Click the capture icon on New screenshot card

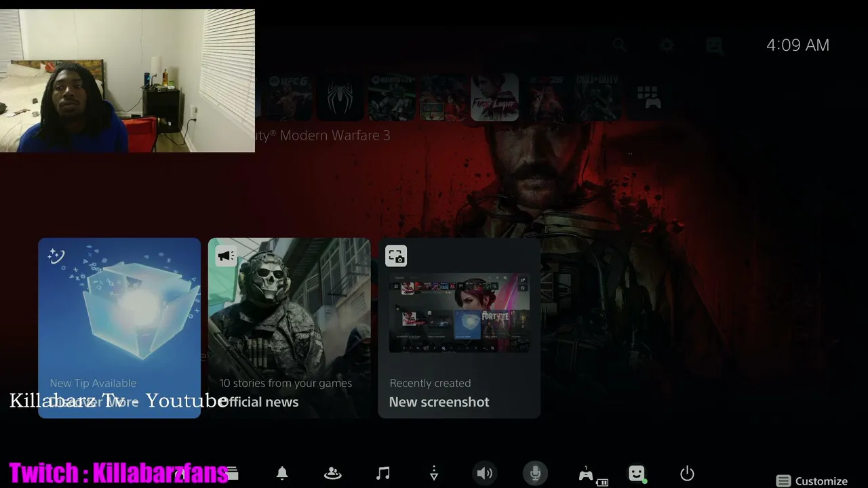click(396, 256)
